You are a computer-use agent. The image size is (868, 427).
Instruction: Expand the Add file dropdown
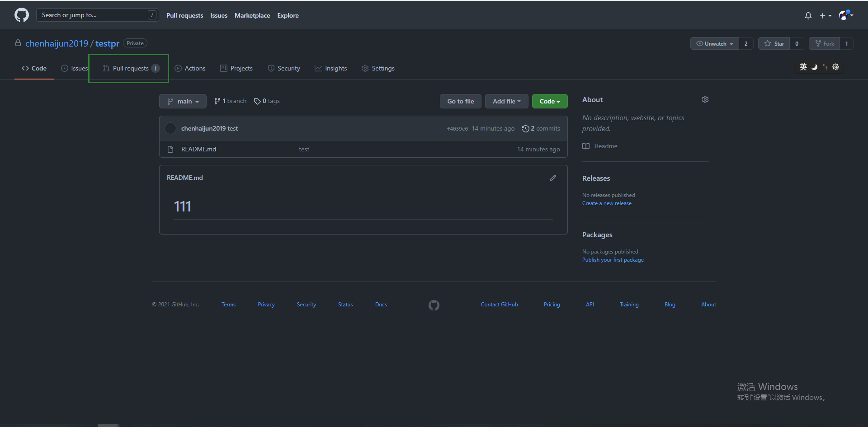pyautogui.click(x=506, y=101)
